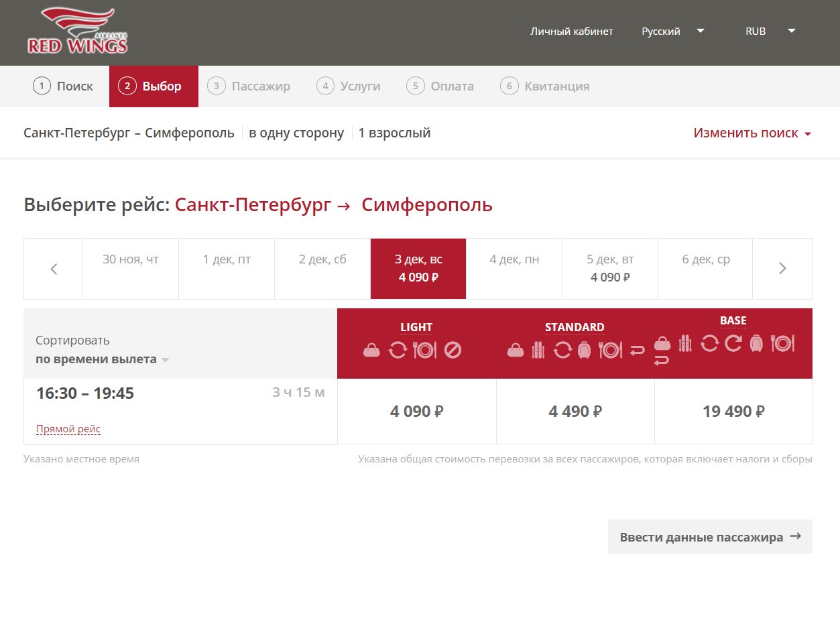Show later dates with the right arrow
840x628 pixels.
[782, 269]
